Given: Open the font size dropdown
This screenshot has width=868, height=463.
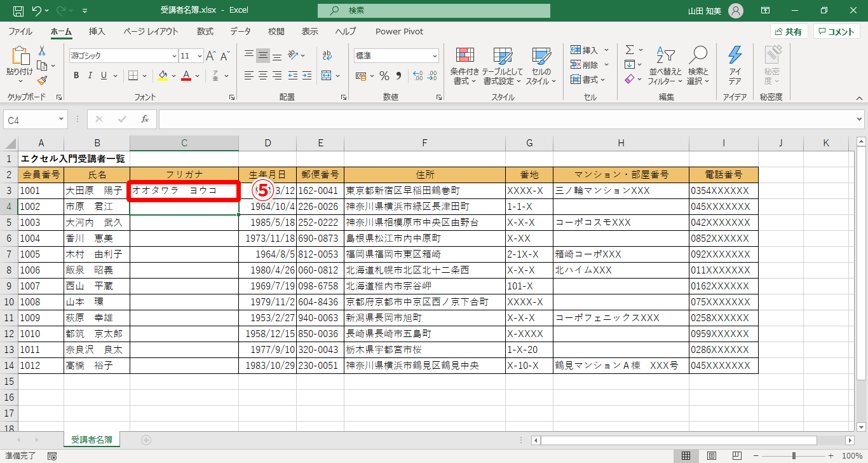Looking at the screenshot, I should point(198,56).
